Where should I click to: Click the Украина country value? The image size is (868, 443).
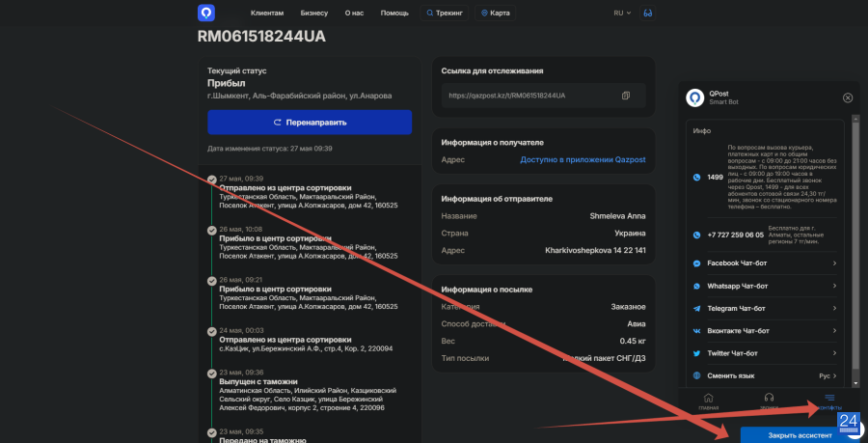click(x=630, y=234)
